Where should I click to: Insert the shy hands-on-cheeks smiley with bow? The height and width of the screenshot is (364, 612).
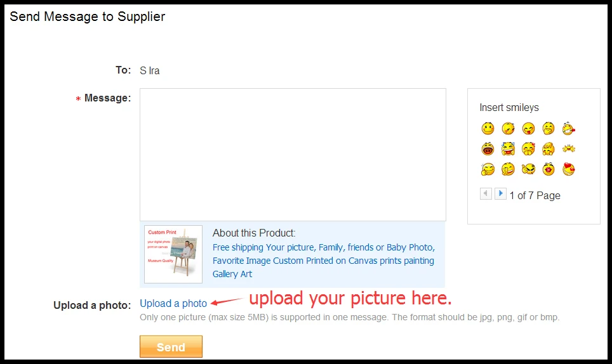point(528,149)
